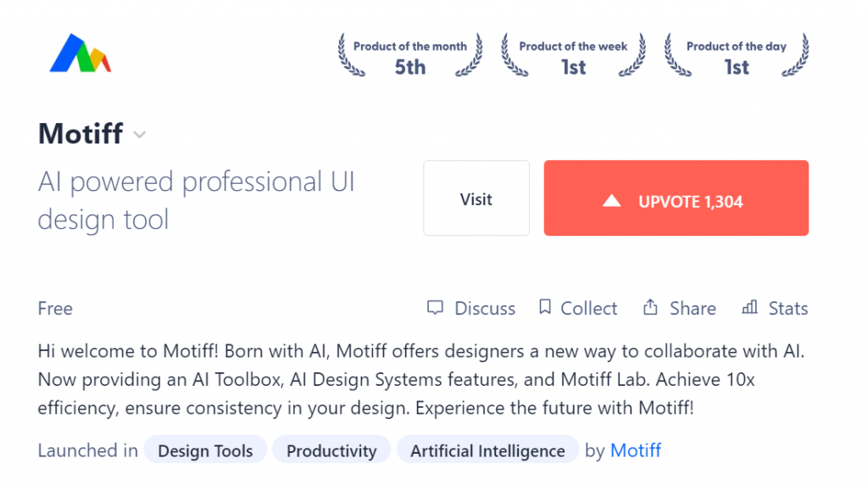Click the upvote triangle arrow icon
Viewport: 868px width, 486px height.
[x=612, y=201]
